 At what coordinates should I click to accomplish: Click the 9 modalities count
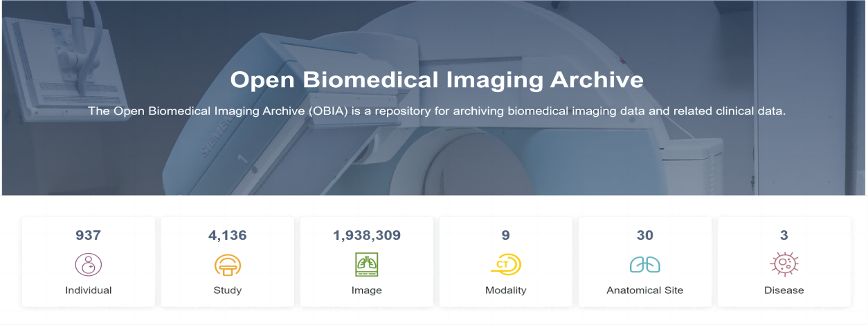[506, 236]
